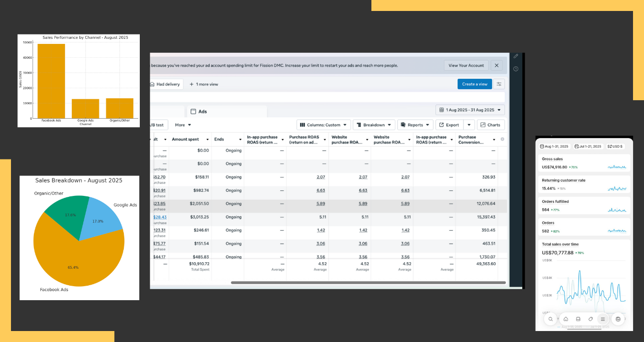Click the View Your Account button
644x342 pixels.
tap(466, 65)
